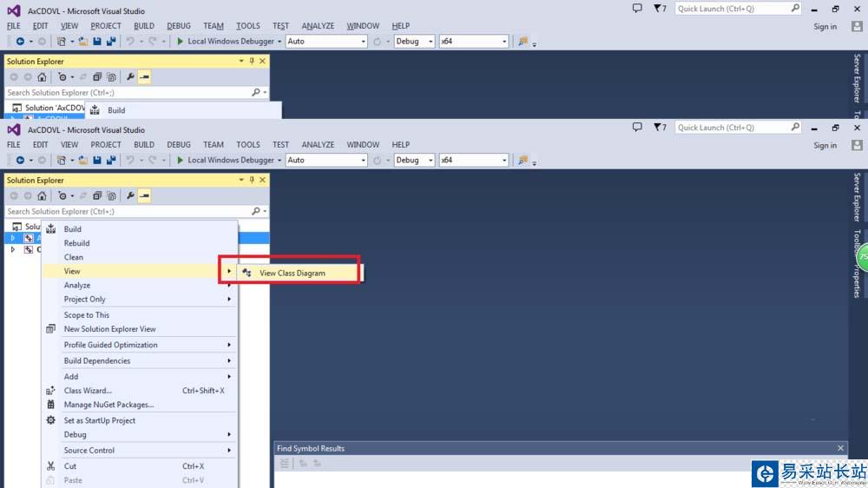Toggle Preview Selected Items in upper Solution Explorer
This screenshot has height=488, width=868.
[144, 77]
